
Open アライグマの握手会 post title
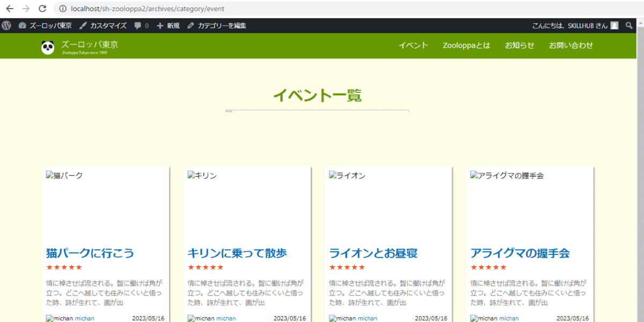520,253
